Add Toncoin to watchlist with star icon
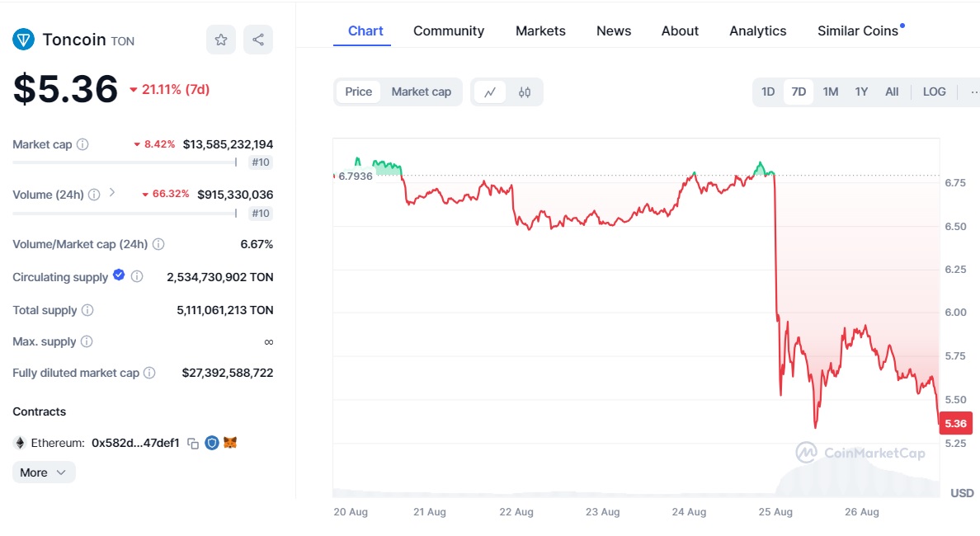 click(220, 40)
